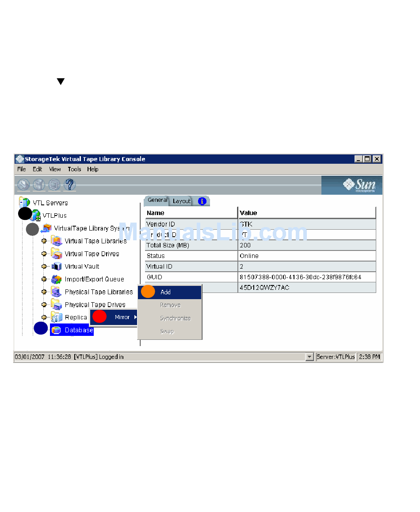Viewport: 420px width, 512px height.
Task: Maximize the Virtual Tape Library Console
Action: (367, 159)
